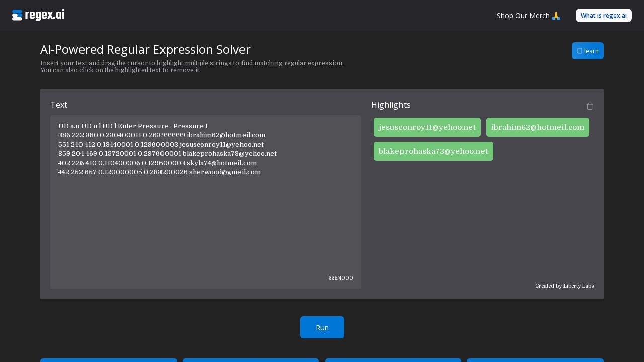This screenshot has height=362, width=644.
Task: Click sherwood@gmeil.com in the text
Action: coord(225,172)
